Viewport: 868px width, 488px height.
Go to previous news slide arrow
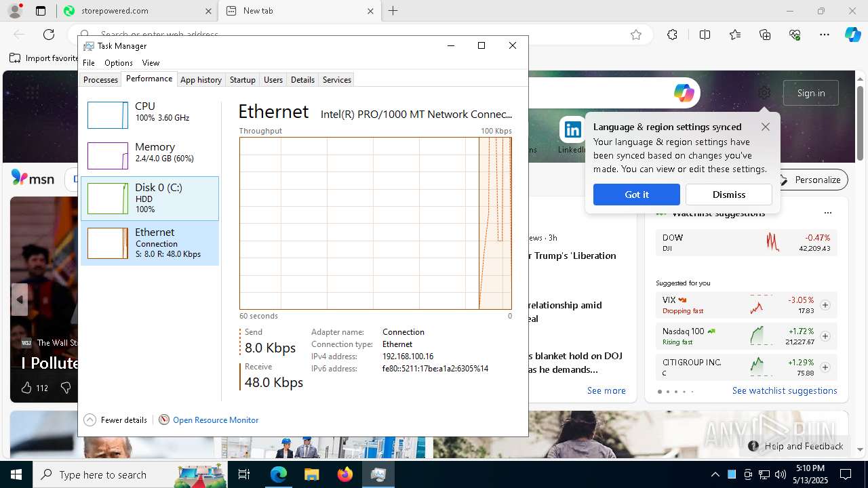click(x=20, y=300)
